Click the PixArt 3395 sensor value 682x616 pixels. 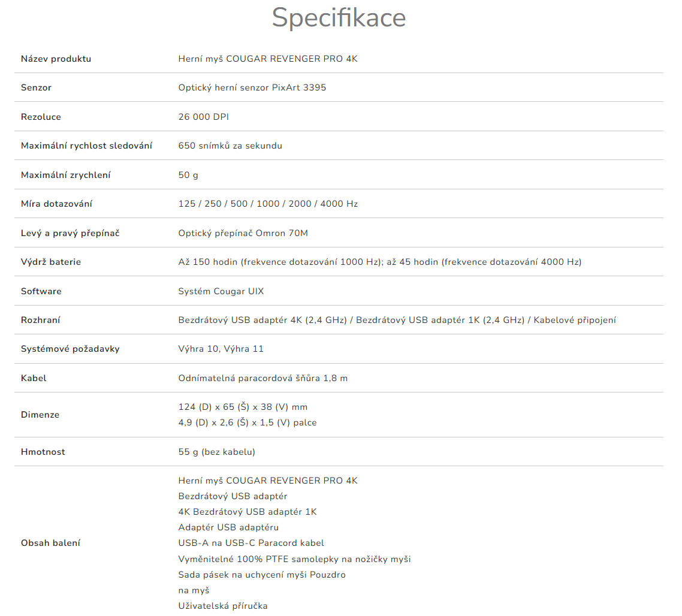(252, 87)
